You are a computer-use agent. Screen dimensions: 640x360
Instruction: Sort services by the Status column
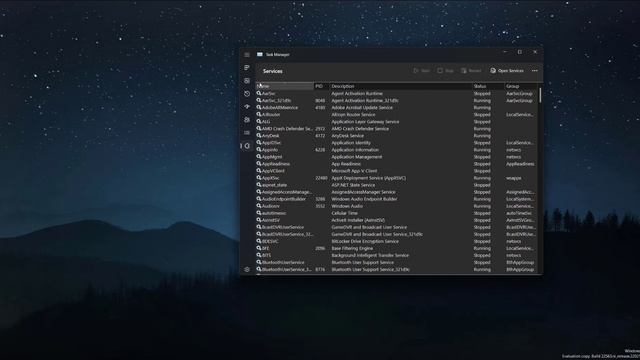coord(488,86)
